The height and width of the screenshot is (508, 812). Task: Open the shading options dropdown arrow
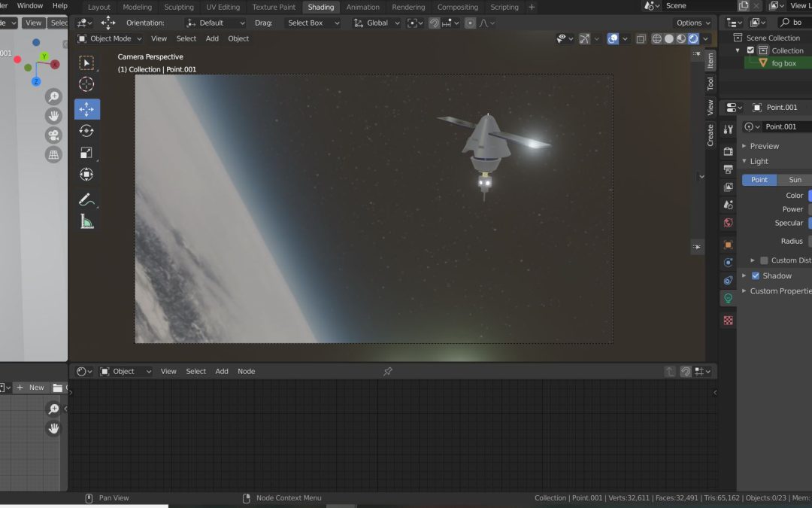[x=705, y=39]
